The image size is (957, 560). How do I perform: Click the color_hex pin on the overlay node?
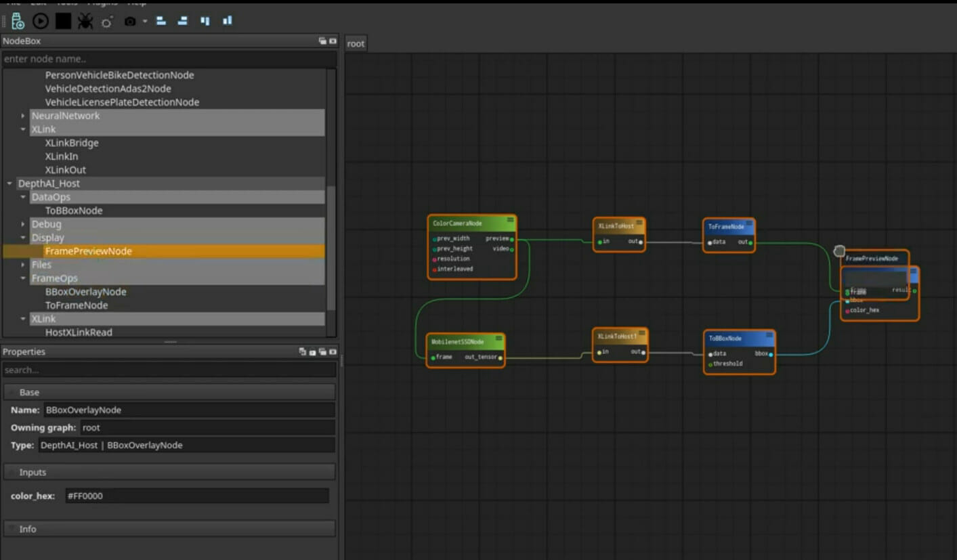click(x=847, y=311)
